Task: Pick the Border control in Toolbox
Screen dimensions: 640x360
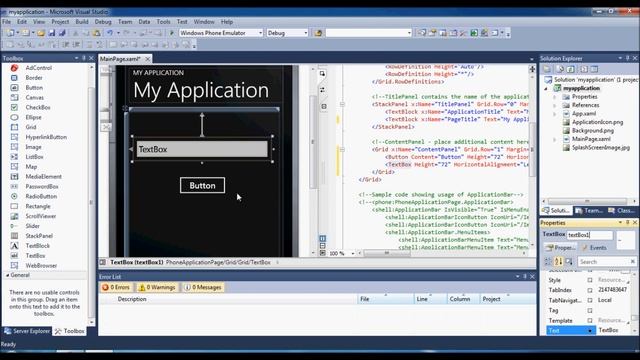Action: point(34,78)
